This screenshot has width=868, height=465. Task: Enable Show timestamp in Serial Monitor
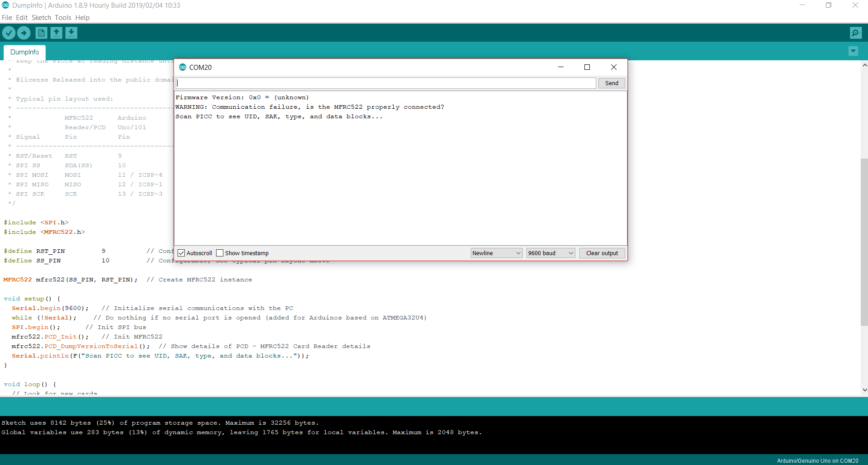(x=220, y=253)
